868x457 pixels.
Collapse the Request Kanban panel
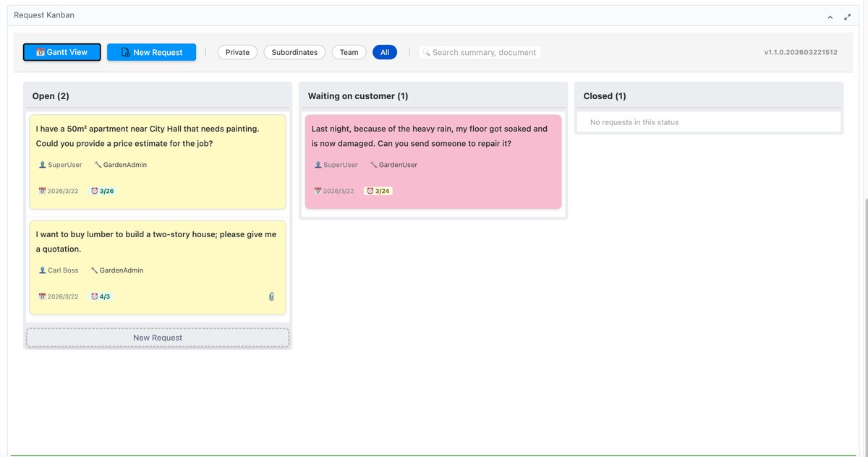coord(830,17)
